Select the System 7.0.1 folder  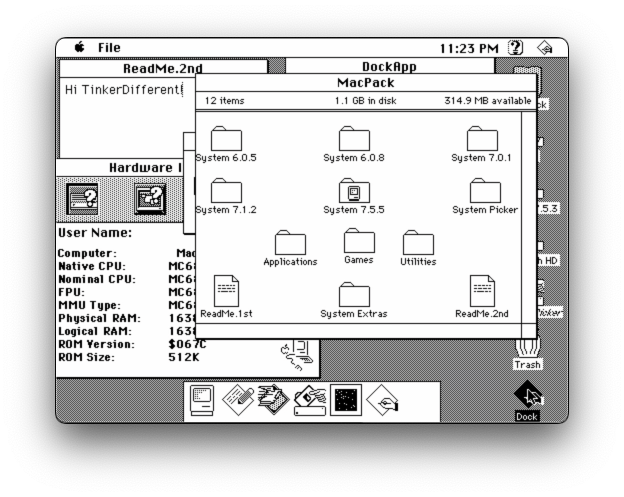point(482,140)
